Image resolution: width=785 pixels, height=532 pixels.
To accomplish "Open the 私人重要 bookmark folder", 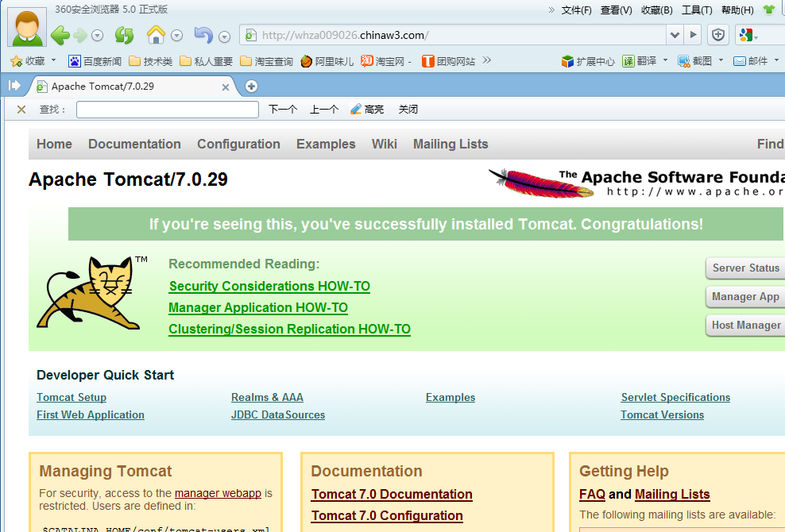I will coord(207,61).
